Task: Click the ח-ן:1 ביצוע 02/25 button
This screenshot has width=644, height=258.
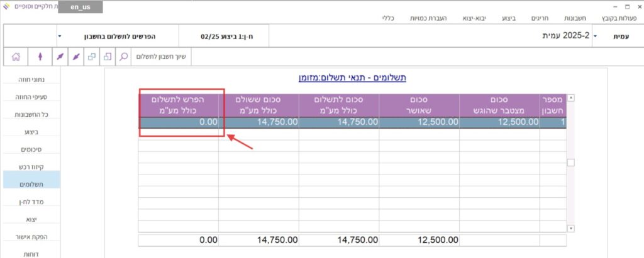Action: coord(225,36)
